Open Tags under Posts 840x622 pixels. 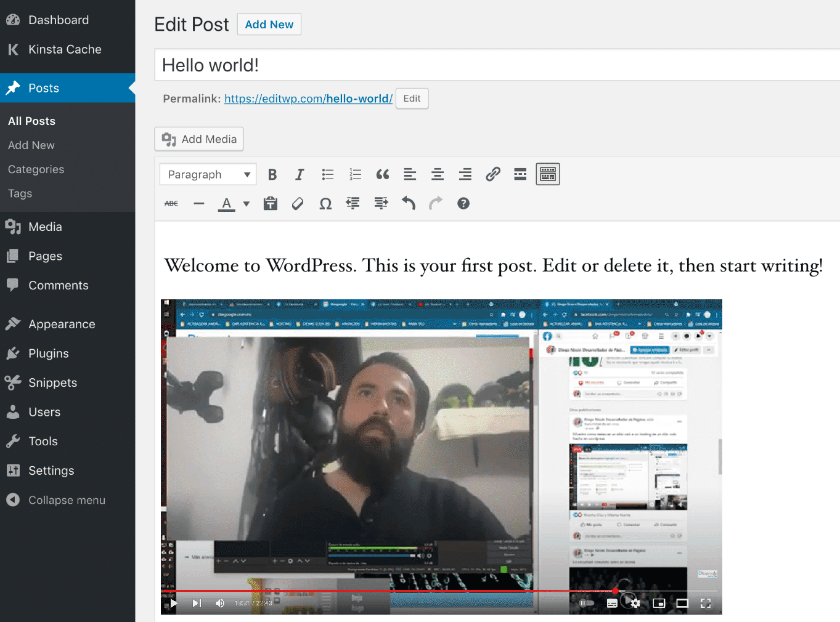[x=20, y=193]
